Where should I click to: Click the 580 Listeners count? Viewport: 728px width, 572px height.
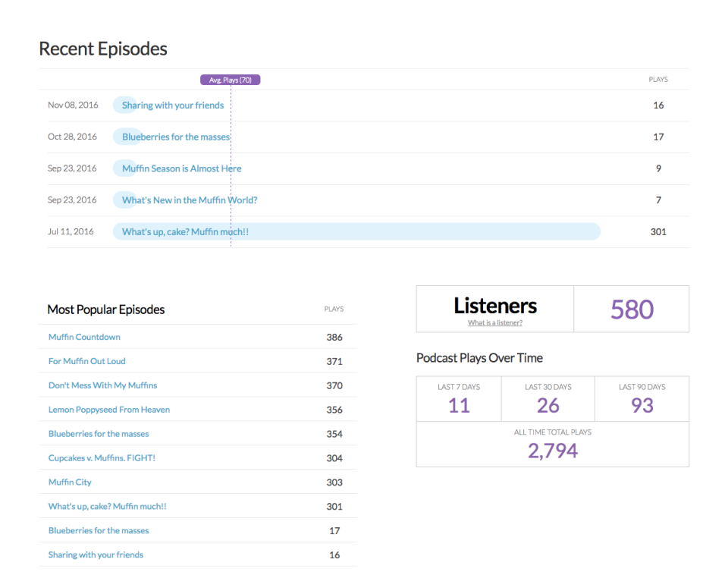(x=632, y=310)
